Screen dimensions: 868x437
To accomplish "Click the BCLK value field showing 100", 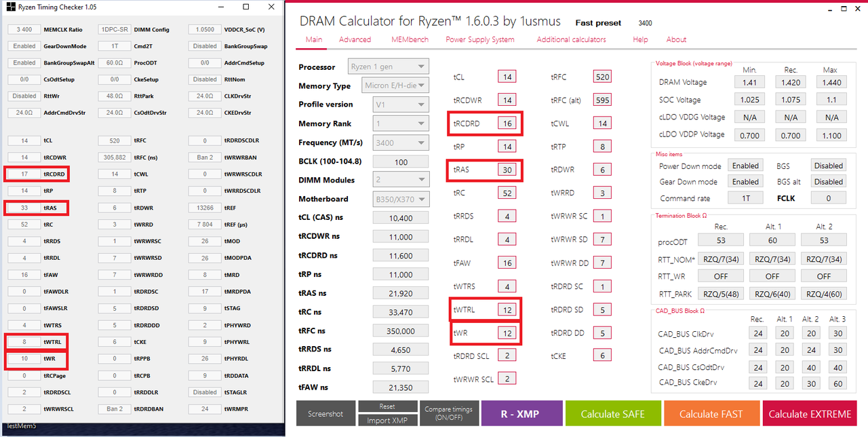I will (401, 162).
